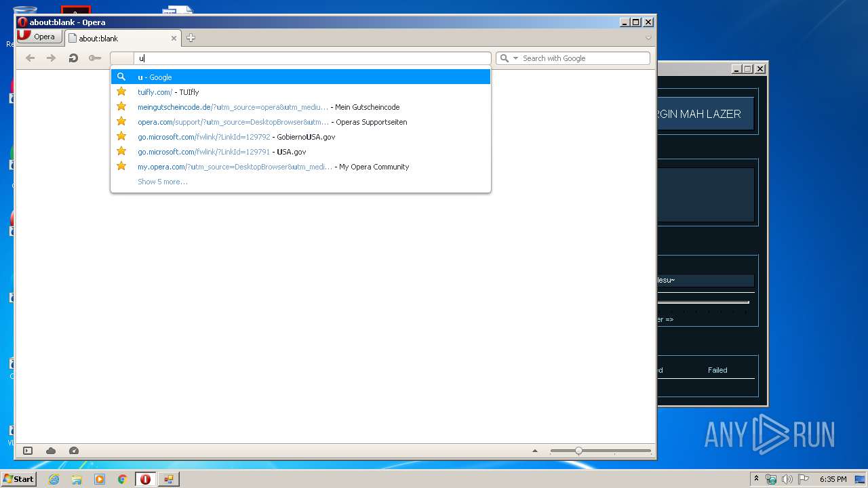Open Windows Explorer folder taskbar icon

(x=77, y=479)
